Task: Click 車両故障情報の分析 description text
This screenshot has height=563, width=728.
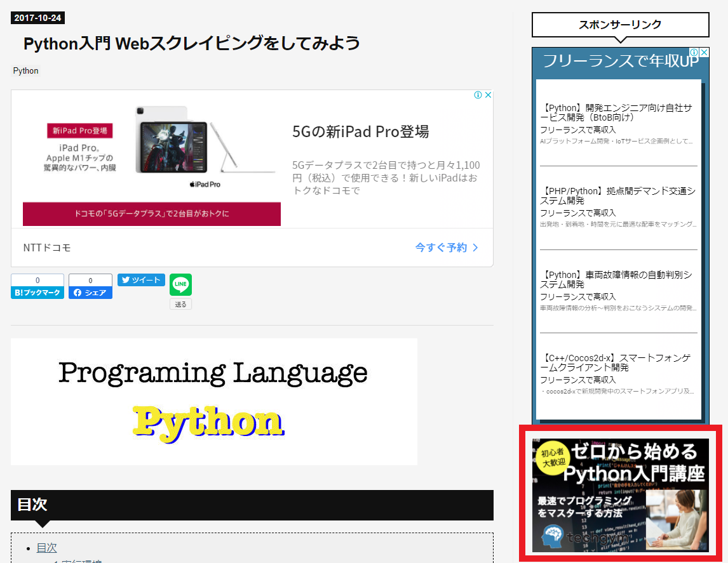Action: pos(618,308)
